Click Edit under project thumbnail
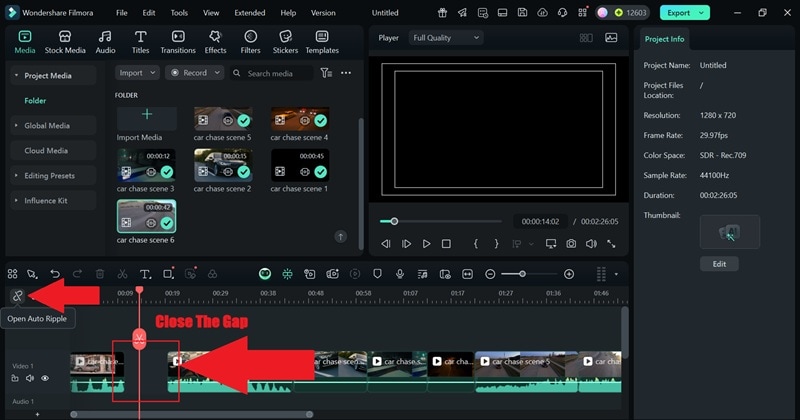 tap(719, 264)
